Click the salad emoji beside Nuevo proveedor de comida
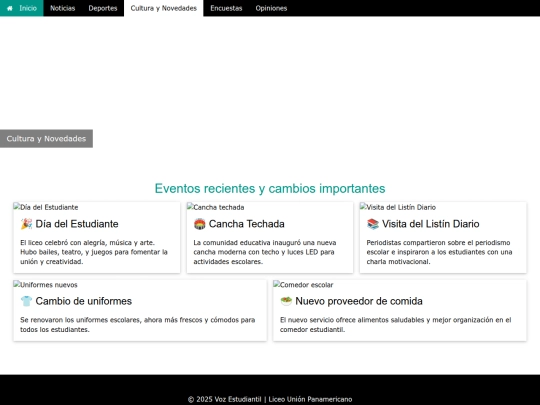This screenshot has height=405, width=540. click(286, 301)
